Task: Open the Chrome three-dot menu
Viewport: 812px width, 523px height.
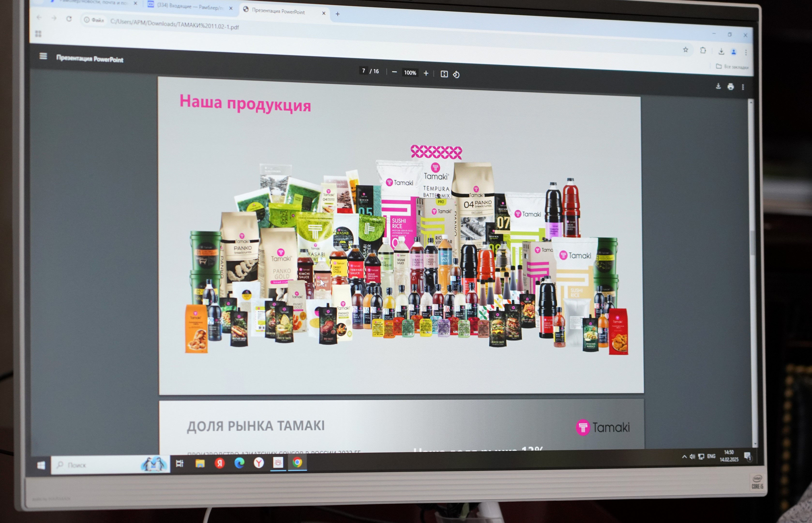Action: point(746,52)
